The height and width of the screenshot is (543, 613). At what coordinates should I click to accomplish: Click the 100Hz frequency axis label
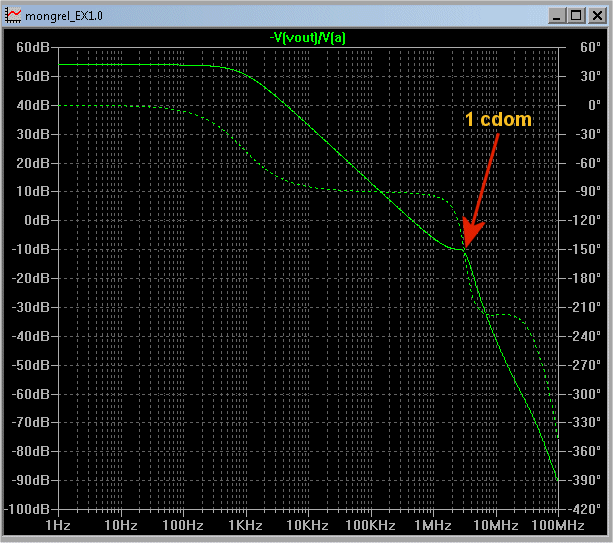[183, 525]
